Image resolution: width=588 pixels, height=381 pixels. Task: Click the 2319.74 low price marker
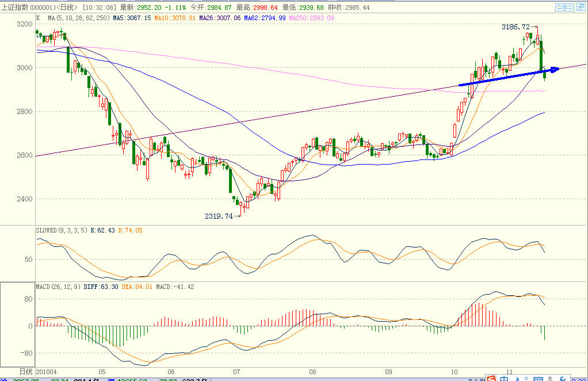point(219,216)
